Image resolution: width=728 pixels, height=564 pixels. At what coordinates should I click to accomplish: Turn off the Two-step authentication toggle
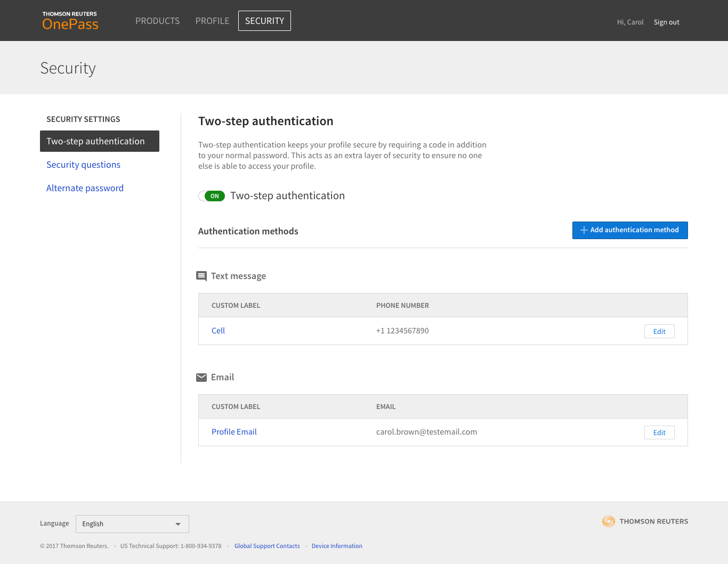212,196
